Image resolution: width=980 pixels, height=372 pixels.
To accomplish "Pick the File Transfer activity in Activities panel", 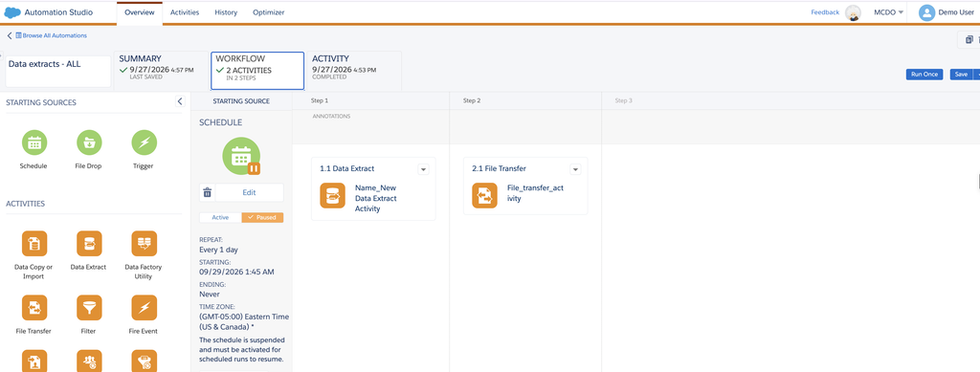I will [33, 308].
